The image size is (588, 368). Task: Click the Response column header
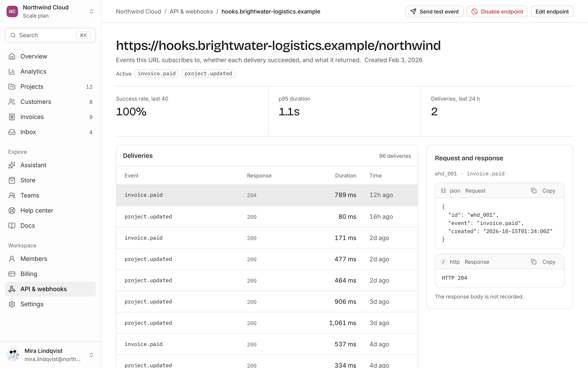259,175
